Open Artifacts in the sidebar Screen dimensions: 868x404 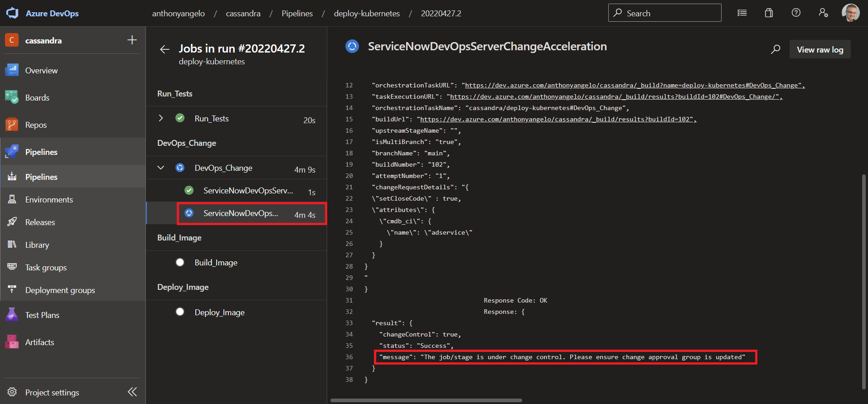click(x=73, y=342)
